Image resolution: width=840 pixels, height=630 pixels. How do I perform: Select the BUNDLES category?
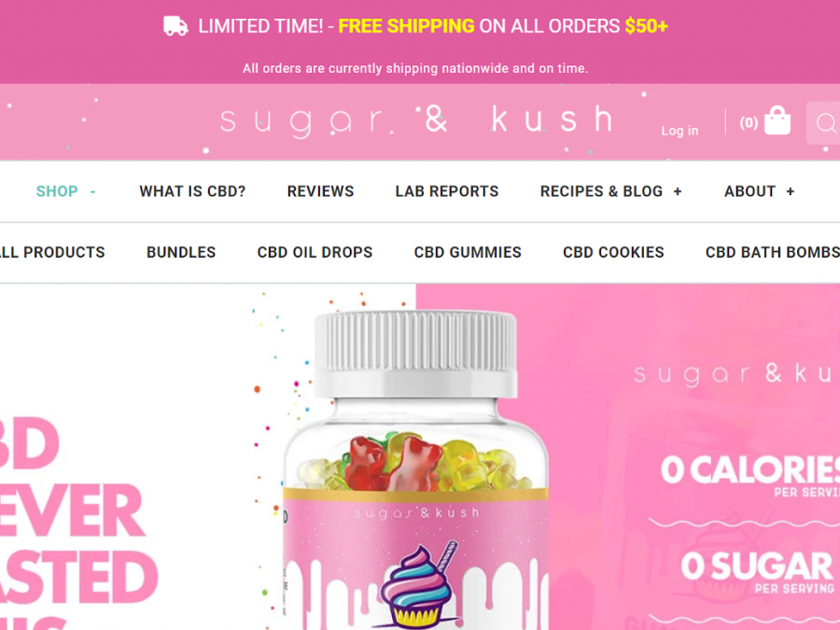click(181, 252)
